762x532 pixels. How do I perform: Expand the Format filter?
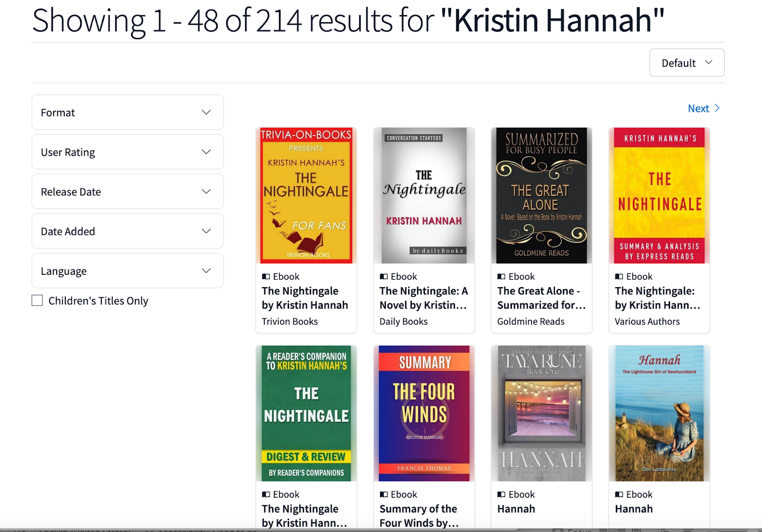click(x=128, y=112)
